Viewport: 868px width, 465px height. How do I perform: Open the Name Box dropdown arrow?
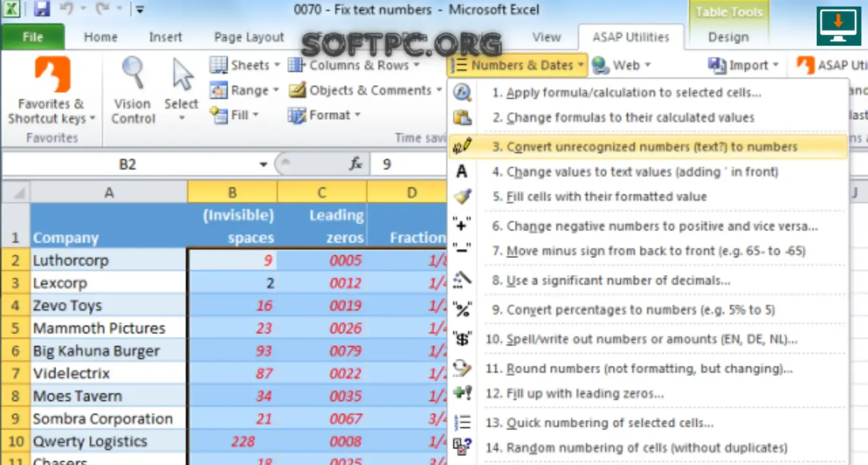tap(263, 164)
